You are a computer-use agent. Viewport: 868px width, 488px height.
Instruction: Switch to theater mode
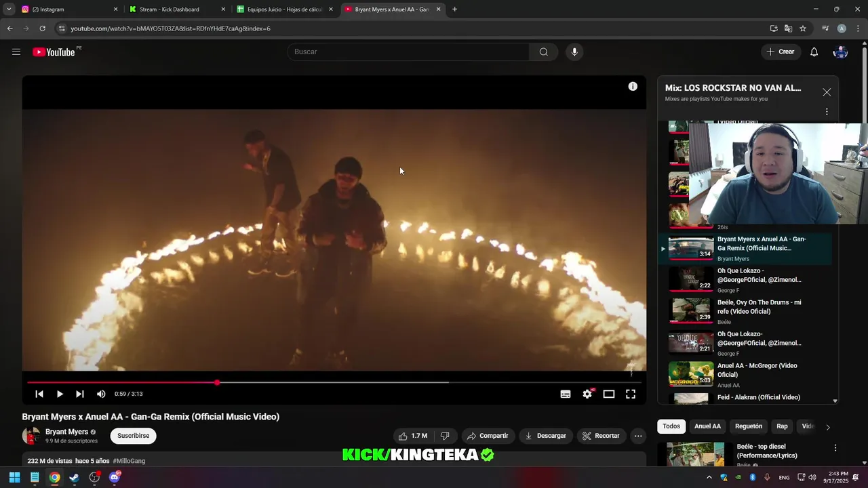609,394
